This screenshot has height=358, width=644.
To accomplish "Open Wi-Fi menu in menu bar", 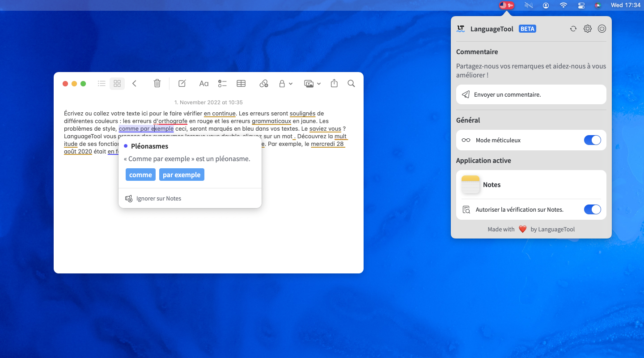I will (563, 5).
